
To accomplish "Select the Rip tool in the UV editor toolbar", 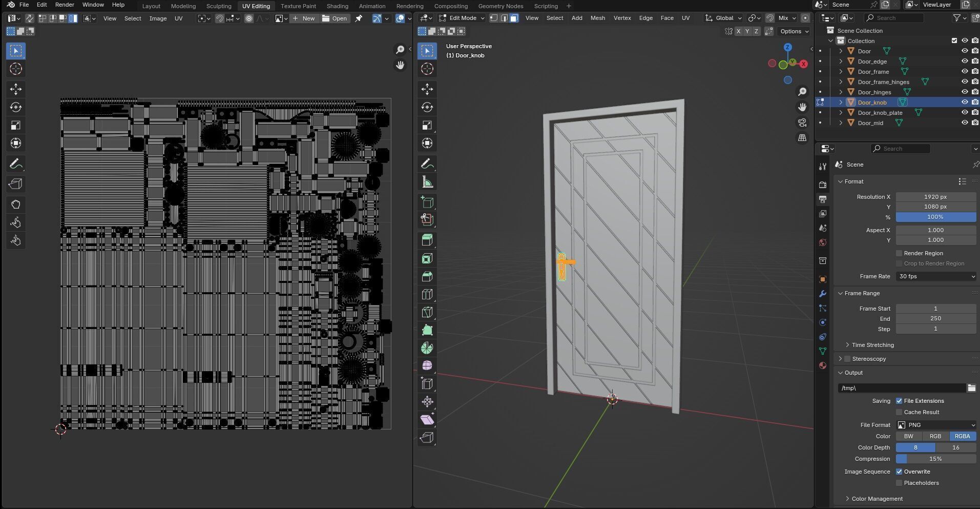I will pos(16,184).
